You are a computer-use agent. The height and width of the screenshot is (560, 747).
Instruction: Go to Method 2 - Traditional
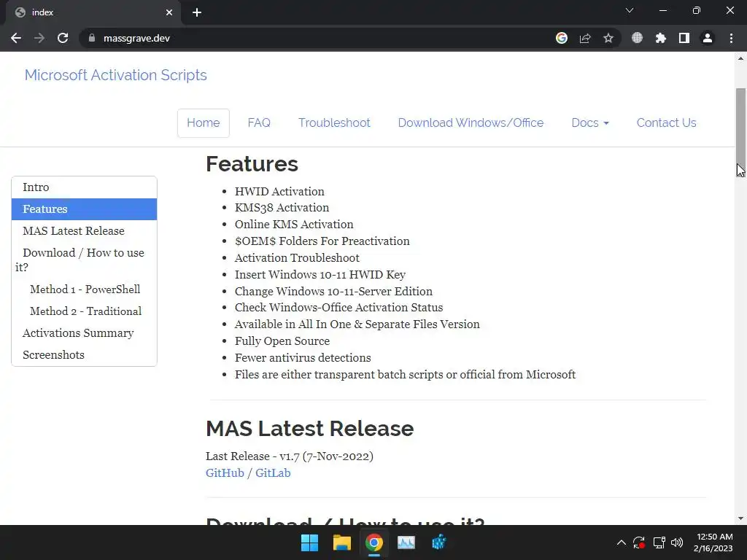point(85,311)
